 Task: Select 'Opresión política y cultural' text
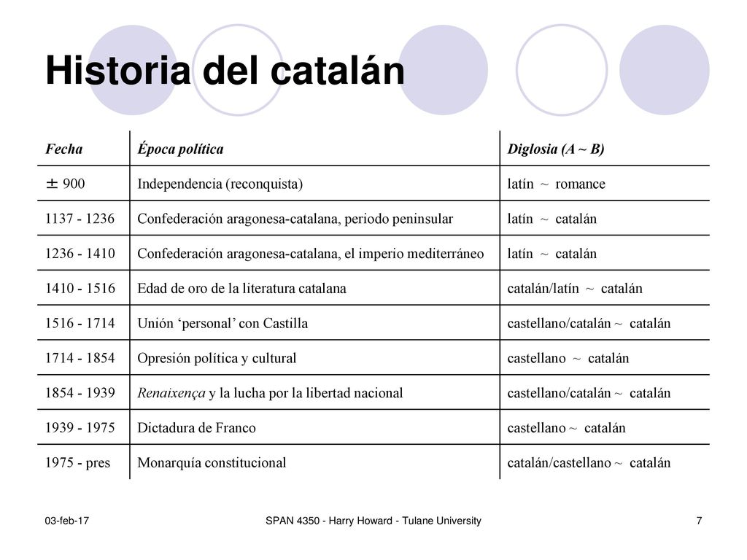[217, 357]
